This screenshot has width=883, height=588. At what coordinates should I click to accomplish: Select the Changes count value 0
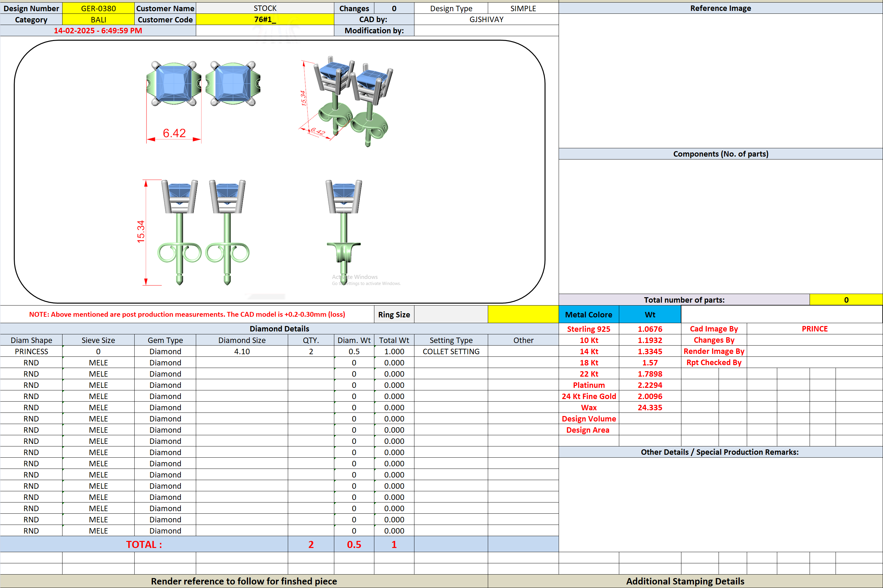(x=394, y=8)
